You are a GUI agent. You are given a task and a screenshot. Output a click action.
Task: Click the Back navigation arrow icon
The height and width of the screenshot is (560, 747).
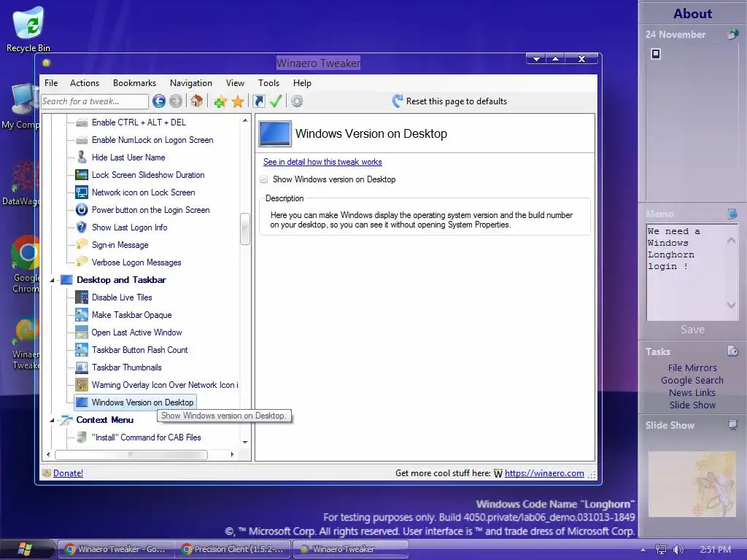(159, 101)
